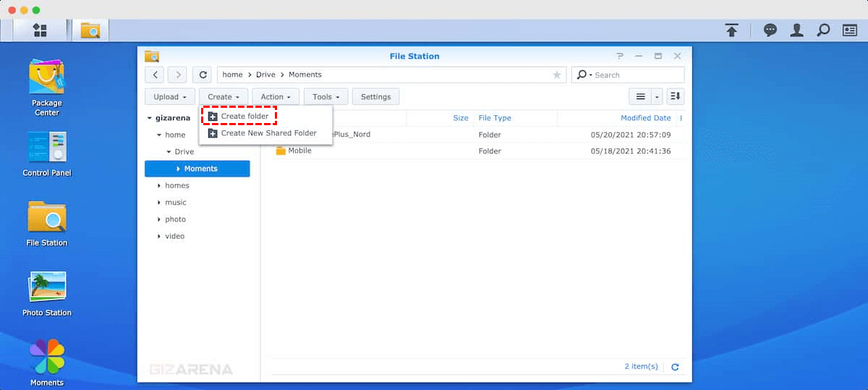This screenshot has width=868, height=390.
Task: Click the File Station help question mark
Action: coord(620,56)
